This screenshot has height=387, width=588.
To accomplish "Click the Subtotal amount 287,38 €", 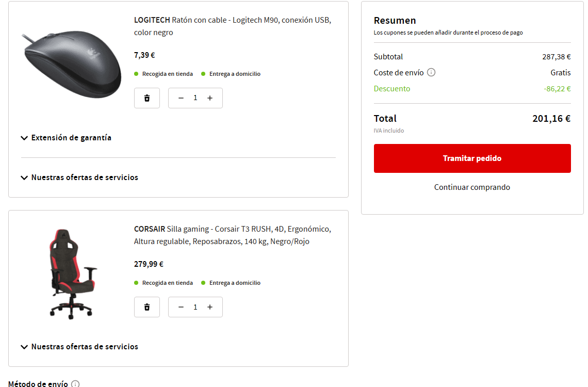I will (x=556, y=57).
